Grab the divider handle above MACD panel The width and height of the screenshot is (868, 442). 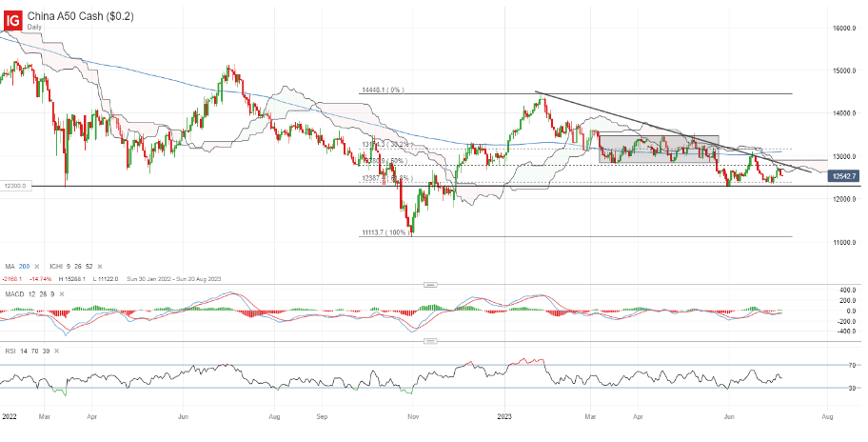point(430,284)
